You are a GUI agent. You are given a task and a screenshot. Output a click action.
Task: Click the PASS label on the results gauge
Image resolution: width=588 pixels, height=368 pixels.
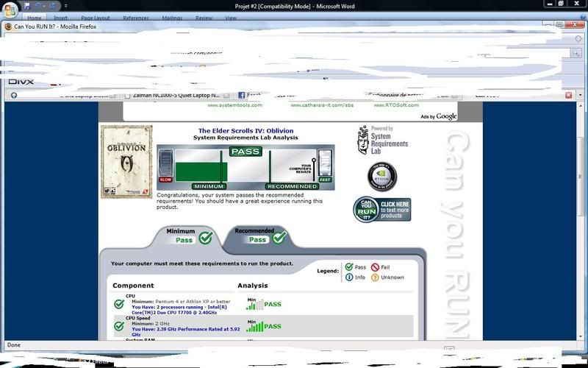pyautogui.click(x=245, y=152)
